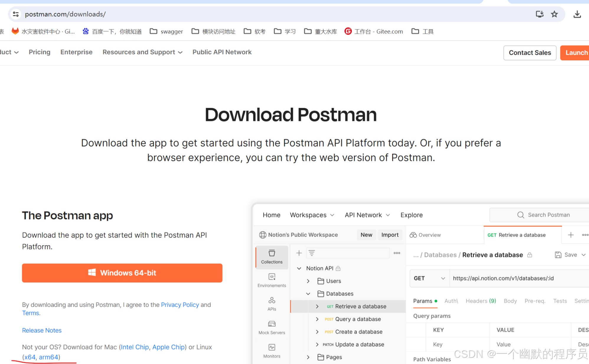Collapse the Notion API collection
Viewport: 589px width, 364px height.
[x=299, y=268]
